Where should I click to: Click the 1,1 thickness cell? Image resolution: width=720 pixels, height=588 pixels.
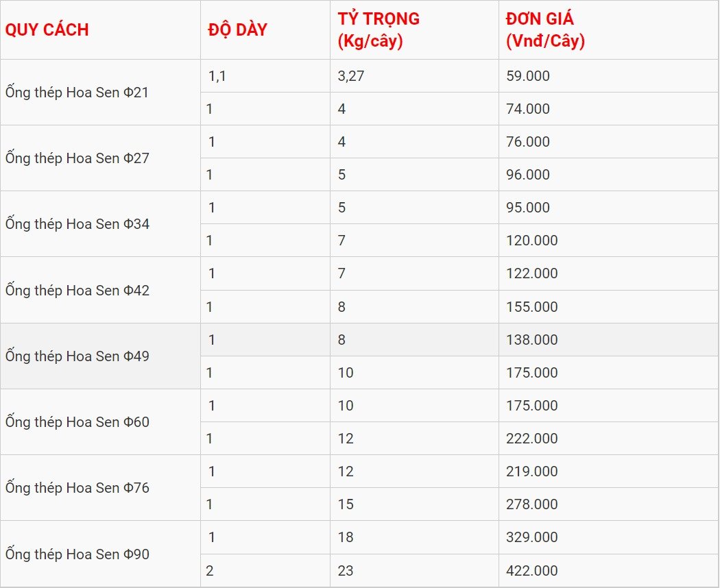click(265, 76)
